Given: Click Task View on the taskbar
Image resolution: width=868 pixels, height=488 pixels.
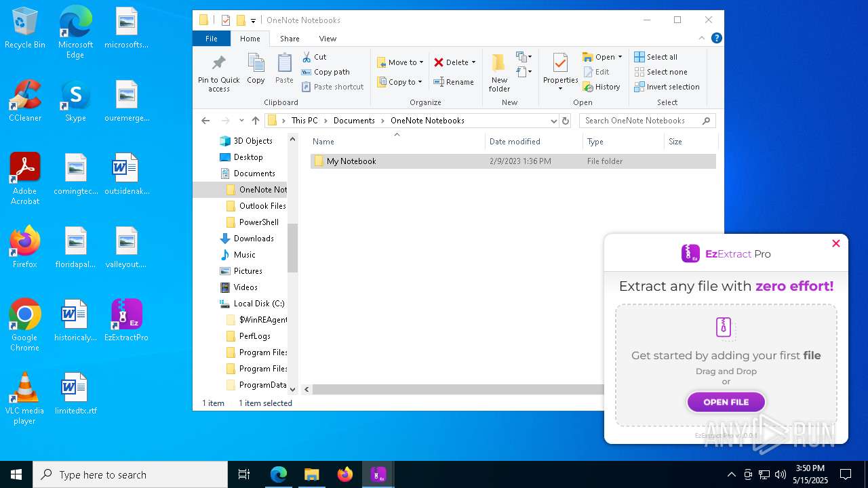Looking at the screenshot, I should click(244, 474).
